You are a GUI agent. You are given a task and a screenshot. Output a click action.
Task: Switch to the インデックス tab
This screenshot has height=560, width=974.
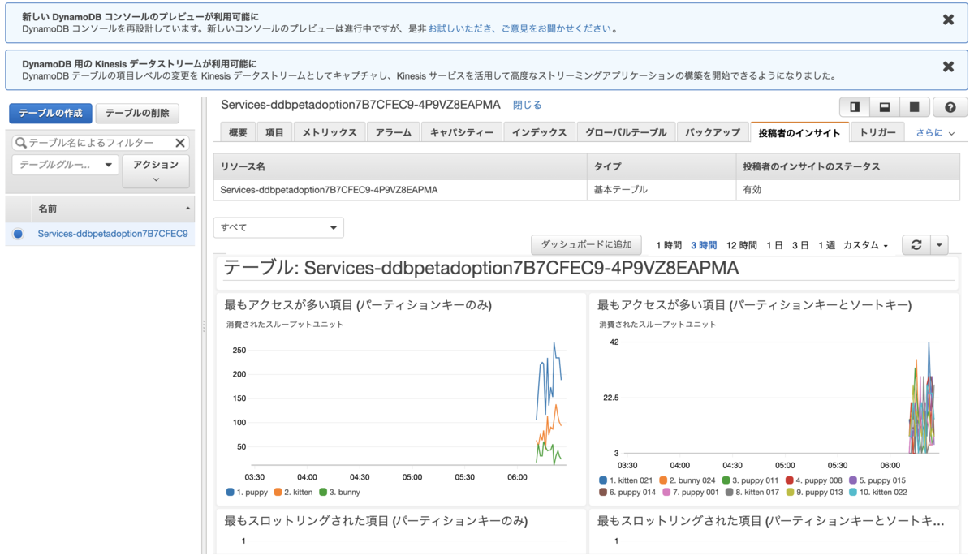(x=539, y=132)
